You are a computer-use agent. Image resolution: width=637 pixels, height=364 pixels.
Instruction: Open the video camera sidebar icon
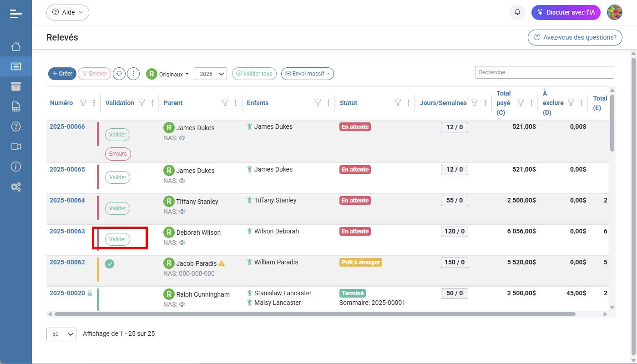click(16, 147)
